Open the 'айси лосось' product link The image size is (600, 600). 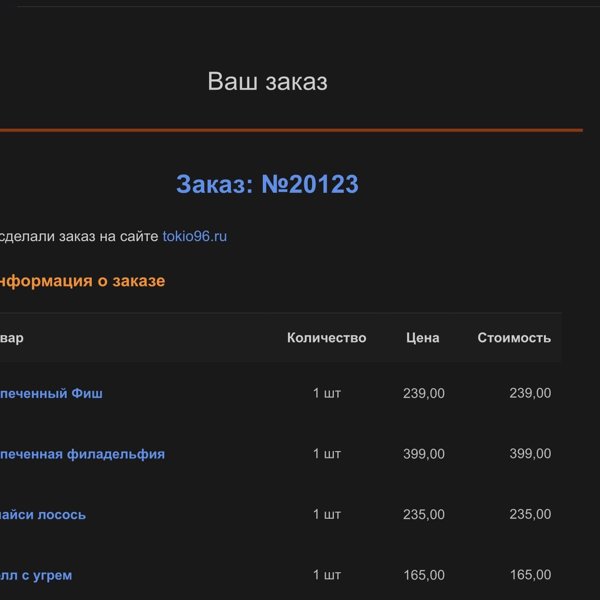coord(43,515)
